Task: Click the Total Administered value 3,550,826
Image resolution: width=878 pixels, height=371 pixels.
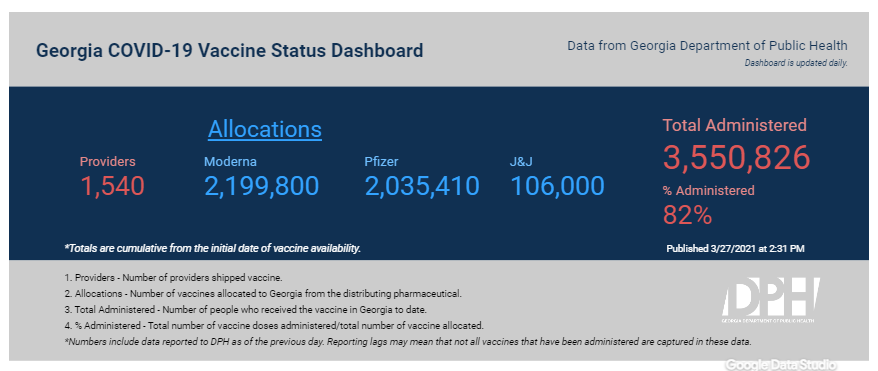Action: coord(737,157)
